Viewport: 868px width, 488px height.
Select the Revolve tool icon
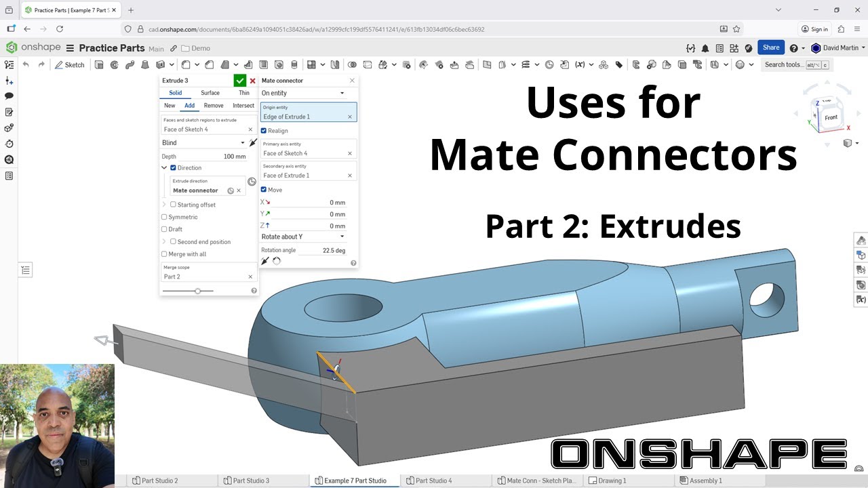115,65
